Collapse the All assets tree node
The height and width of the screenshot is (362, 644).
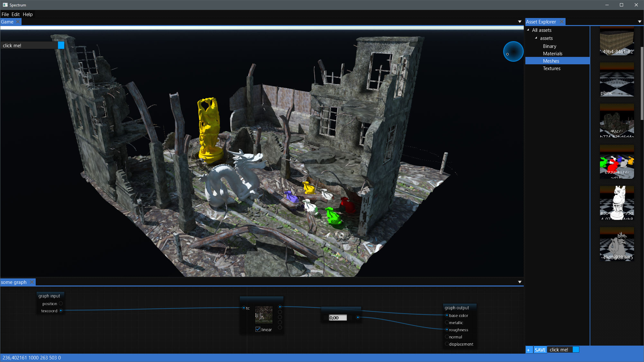tap(528, 30)
